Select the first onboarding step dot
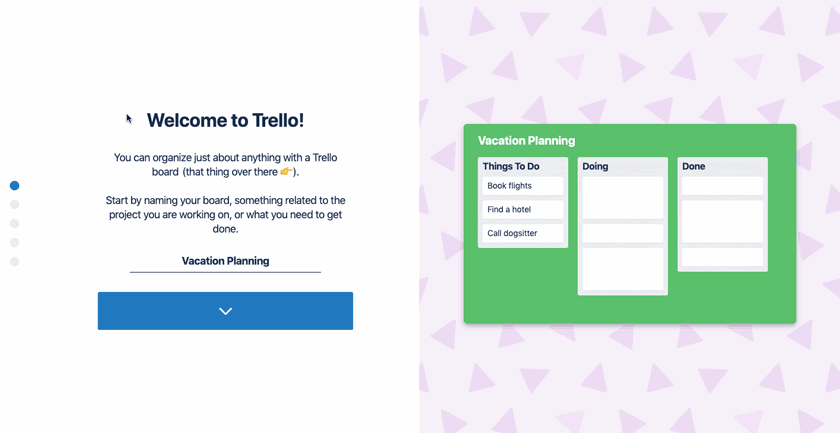The image size is (840, 433). click(x=14, y=186)
